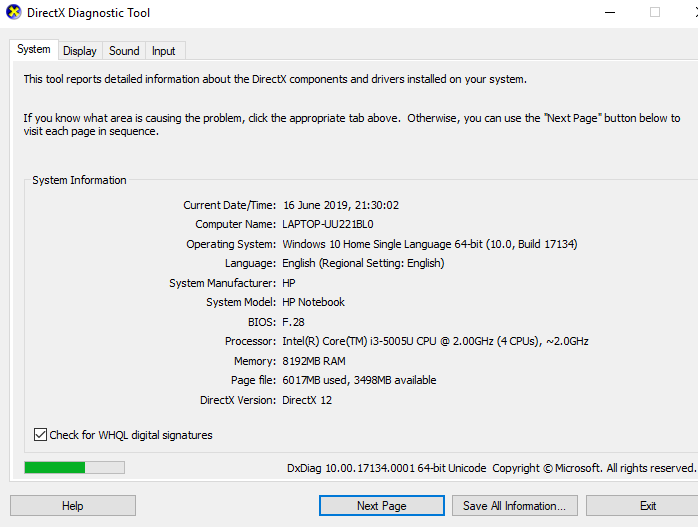Click the DirectX 12 version value
The width and height of the screenshot is (698, 527).
coord(307,400)
